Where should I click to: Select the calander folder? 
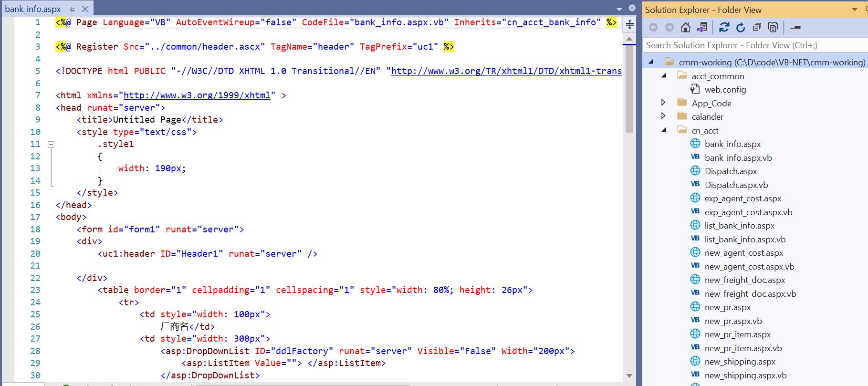coord(707,117)
